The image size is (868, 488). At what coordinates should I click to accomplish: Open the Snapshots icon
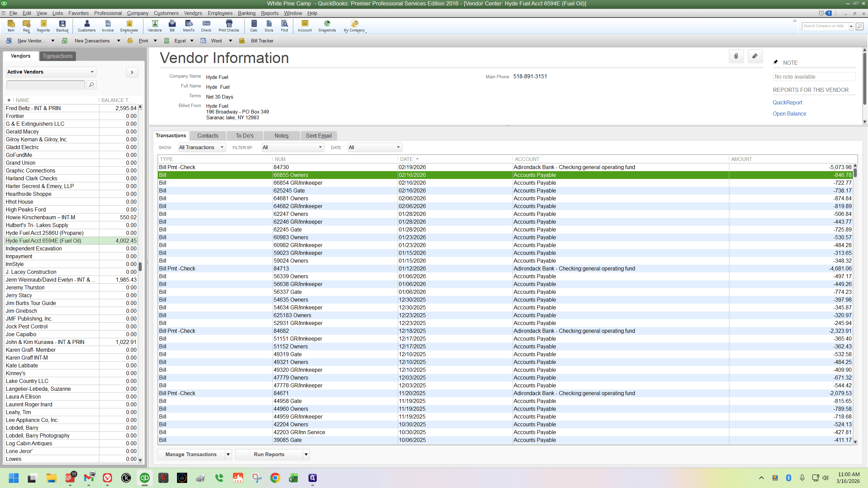click(327, 26)
